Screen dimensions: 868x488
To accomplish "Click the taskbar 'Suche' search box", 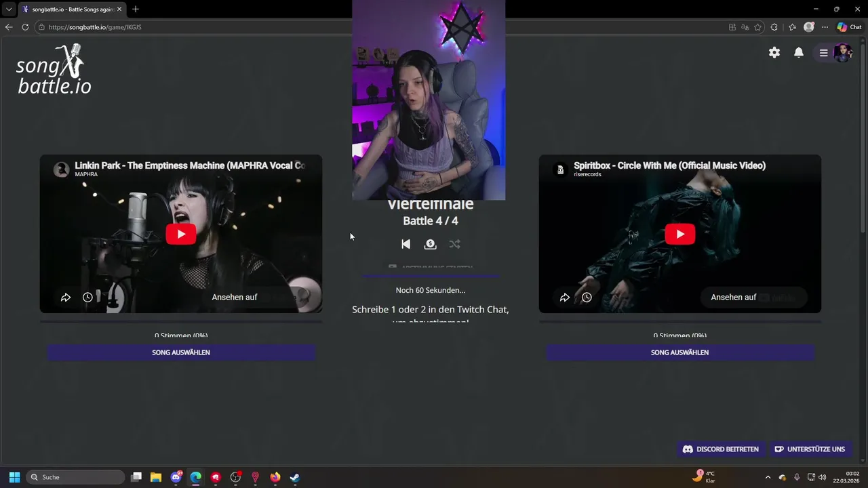I will [x=76, y=477].
